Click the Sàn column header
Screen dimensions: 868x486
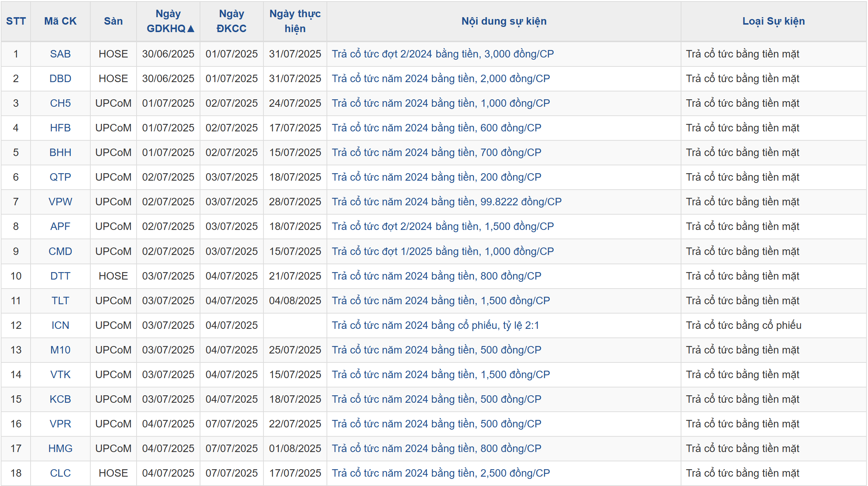coord(113,21)
